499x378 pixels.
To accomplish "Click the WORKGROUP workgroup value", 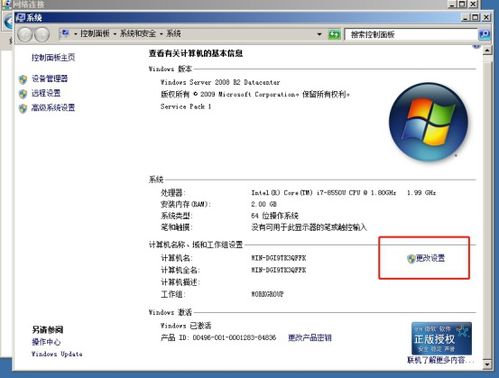I will pos(267,294).
